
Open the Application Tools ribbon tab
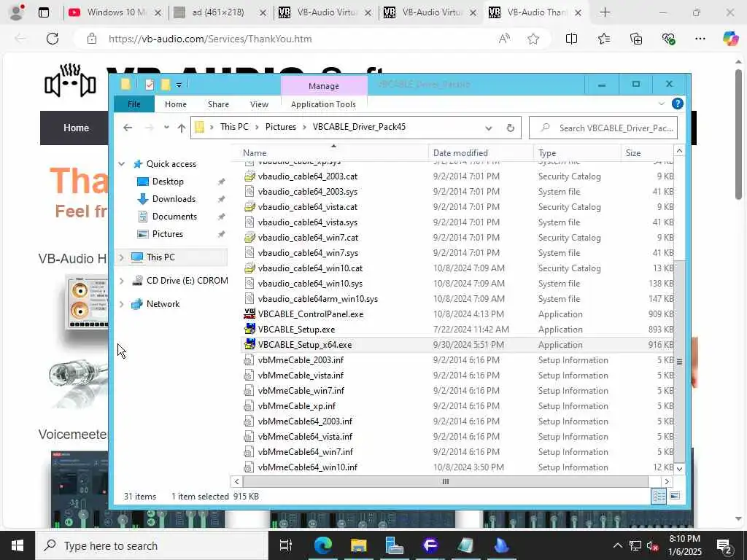pos(323,104)
